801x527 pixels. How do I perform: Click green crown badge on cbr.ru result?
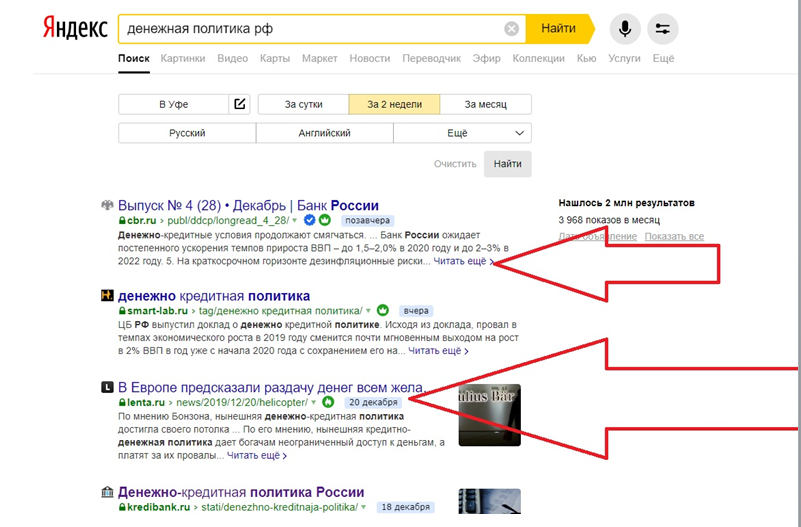click(324, 220)
